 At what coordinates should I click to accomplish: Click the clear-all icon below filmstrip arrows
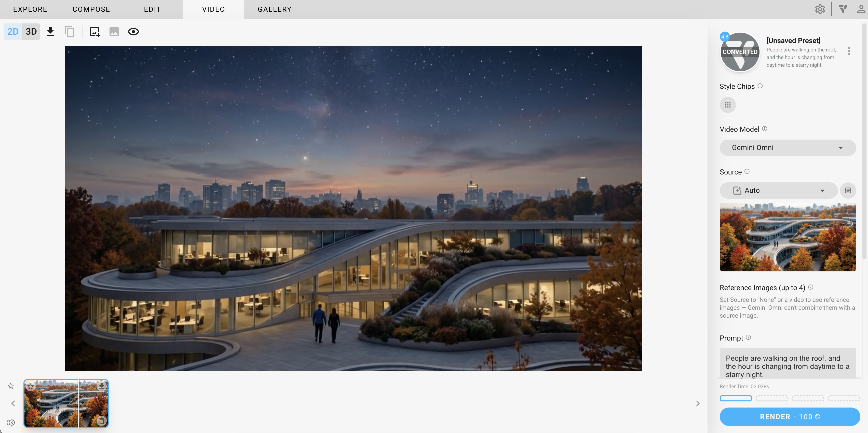click(11, 423)
